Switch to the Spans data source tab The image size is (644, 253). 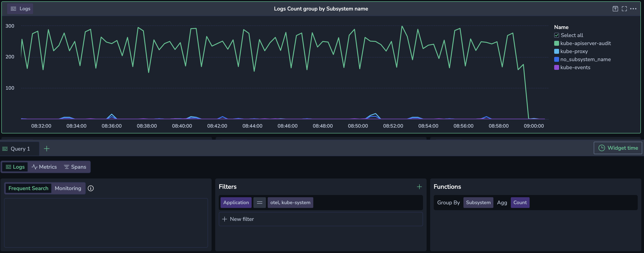[75, 167]
